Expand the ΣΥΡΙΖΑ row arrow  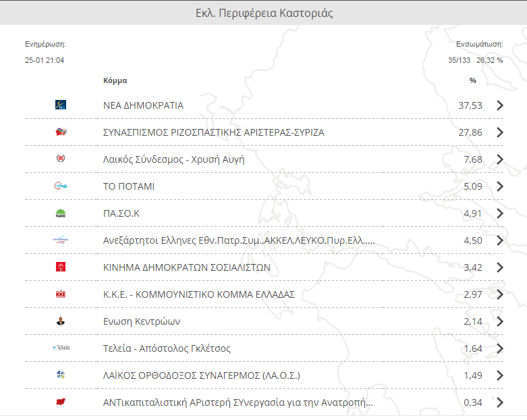[500, 132]
